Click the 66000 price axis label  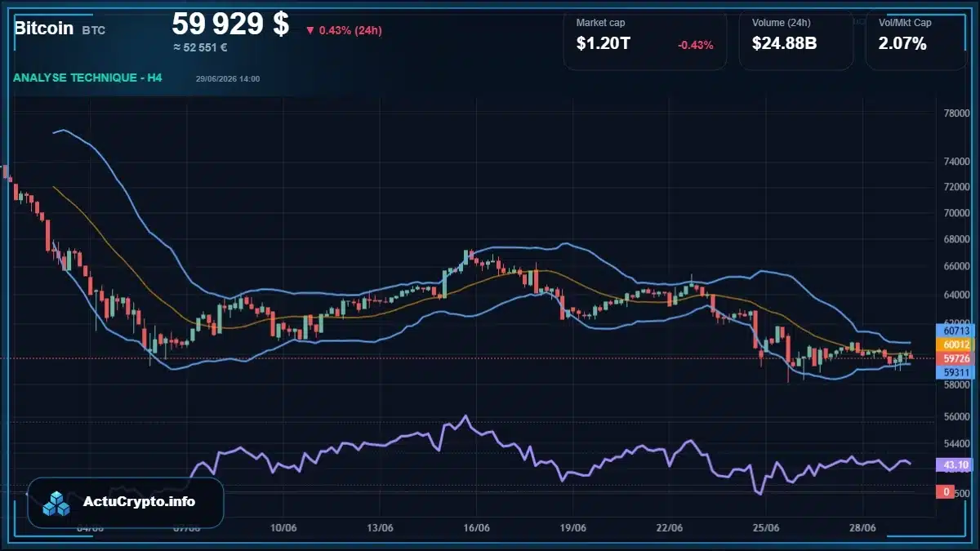(x=955, y=266)
